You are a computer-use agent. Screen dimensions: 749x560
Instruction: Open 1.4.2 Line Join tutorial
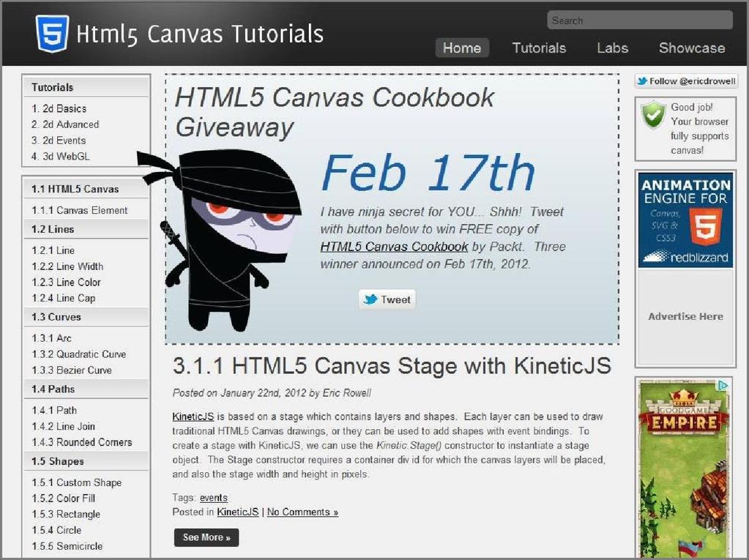coord(63,426)
